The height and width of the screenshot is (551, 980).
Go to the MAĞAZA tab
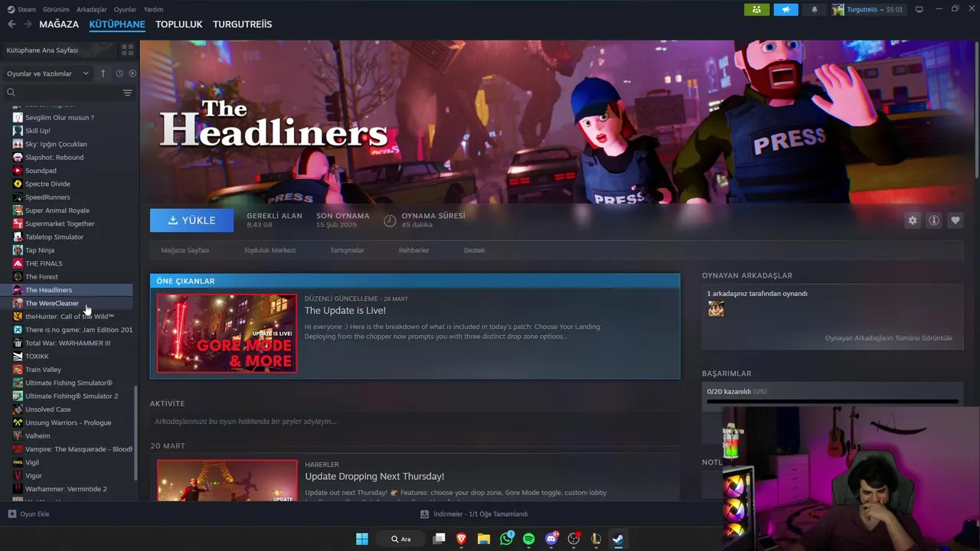(59, 24)
